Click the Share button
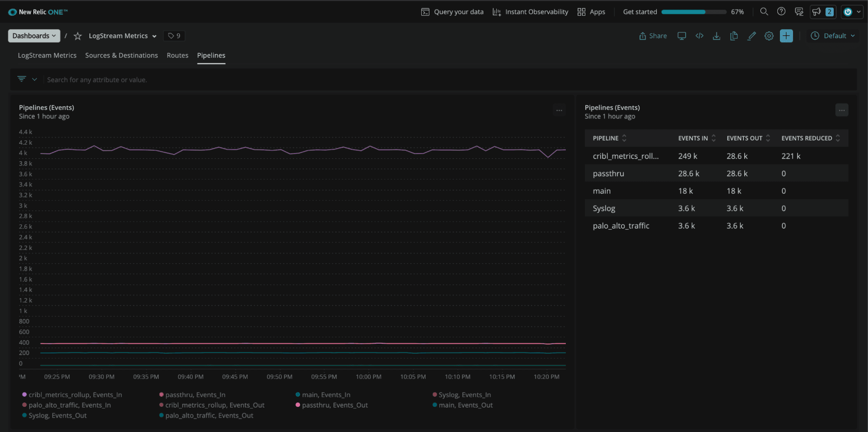This screenshot has width=868, height=432. [653, 36]
